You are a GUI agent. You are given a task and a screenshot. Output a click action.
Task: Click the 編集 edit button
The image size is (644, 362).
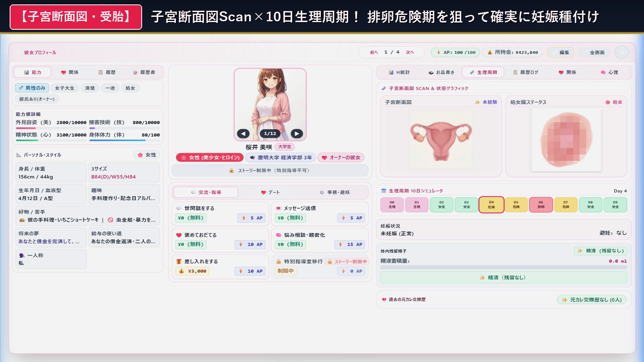tap(561, 52)
